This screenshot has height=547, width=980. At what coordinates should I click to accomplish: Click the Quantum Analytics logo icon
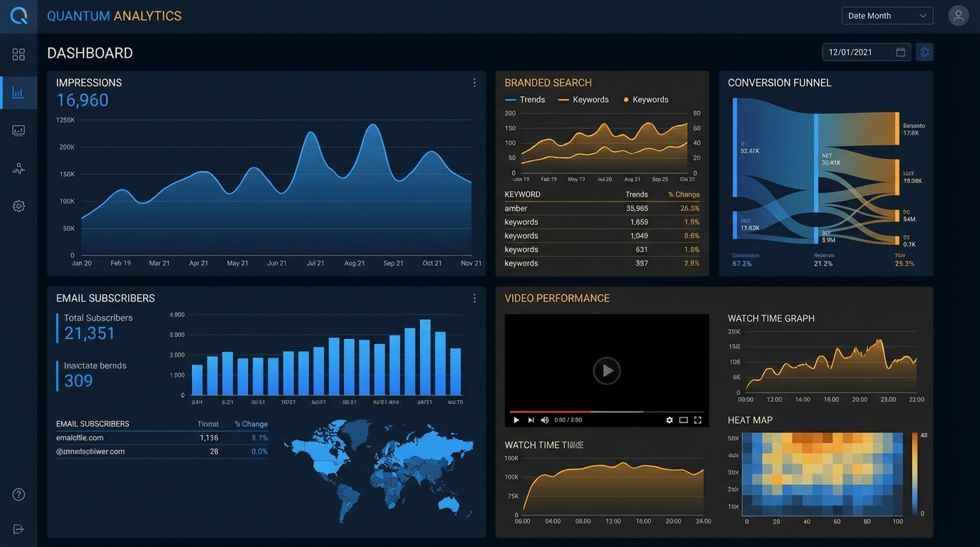point(19,15)
